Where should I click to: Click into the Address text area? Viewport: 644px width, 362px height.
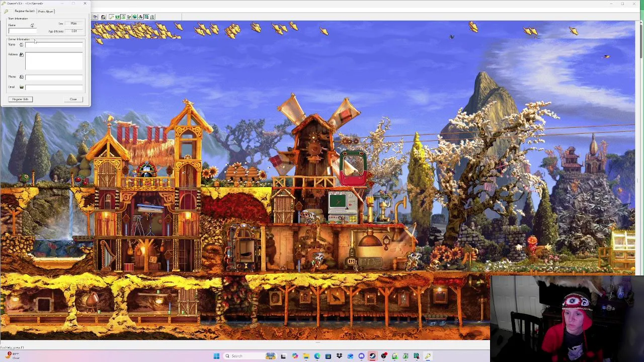(54, 61)
